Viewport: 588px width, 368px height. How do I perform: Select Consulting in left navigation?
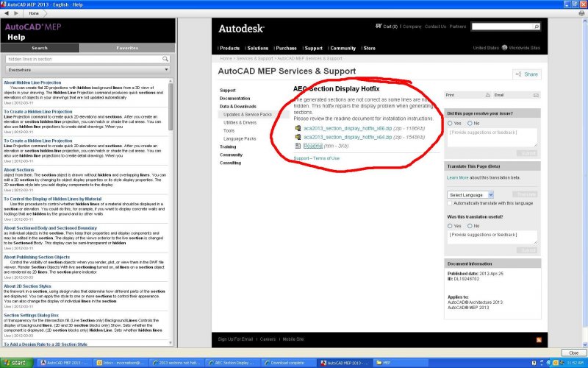click(230, 163)
